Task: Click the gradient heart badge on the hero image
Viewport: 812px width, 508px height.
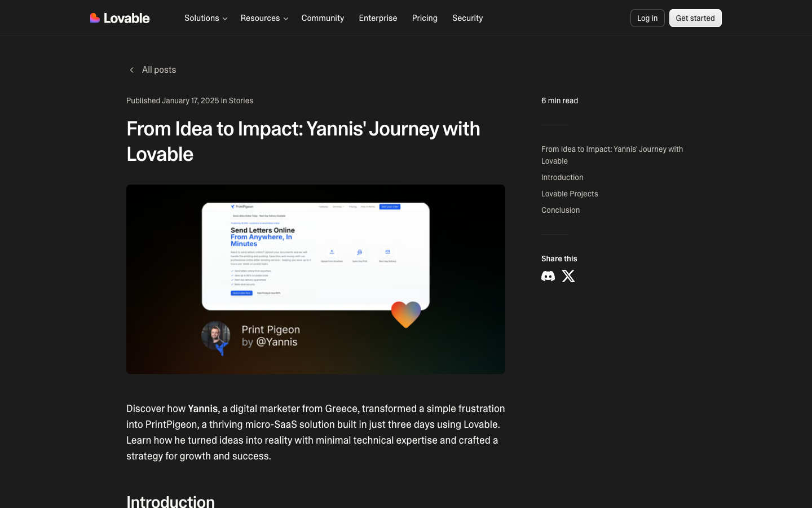Action: click(406, 314)
